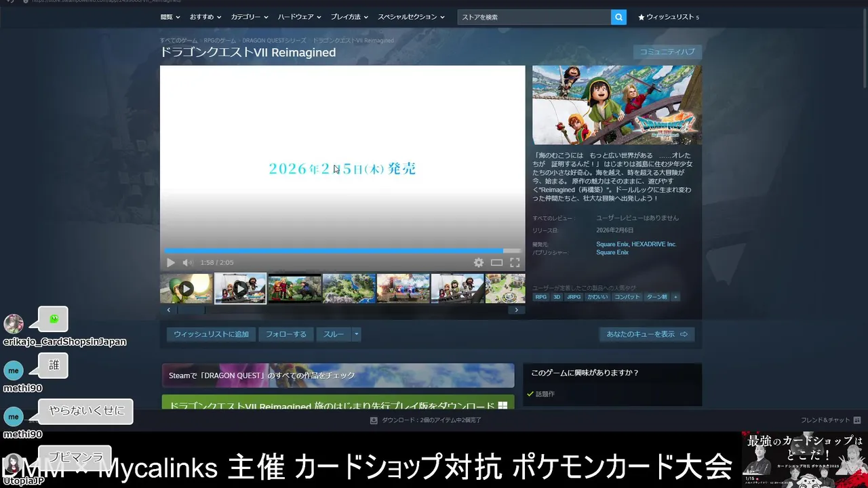Mute the trailer volume speaker icon

pos(188,262)
